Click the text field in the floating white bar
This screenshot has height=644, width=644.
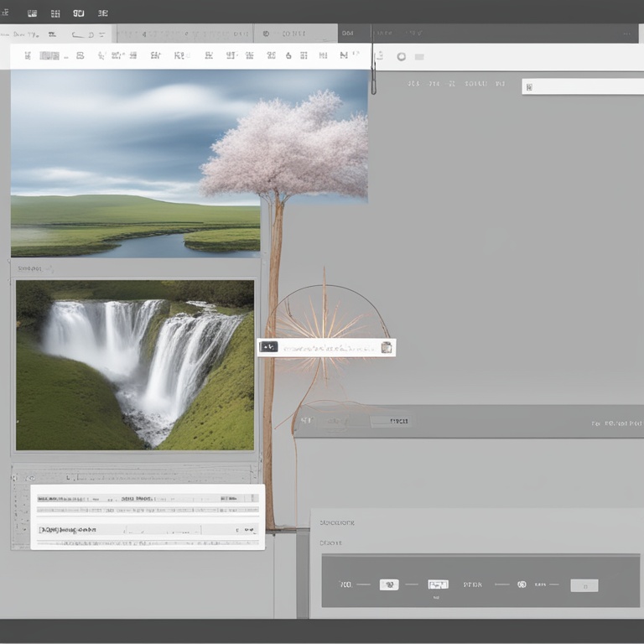point(329,348)
